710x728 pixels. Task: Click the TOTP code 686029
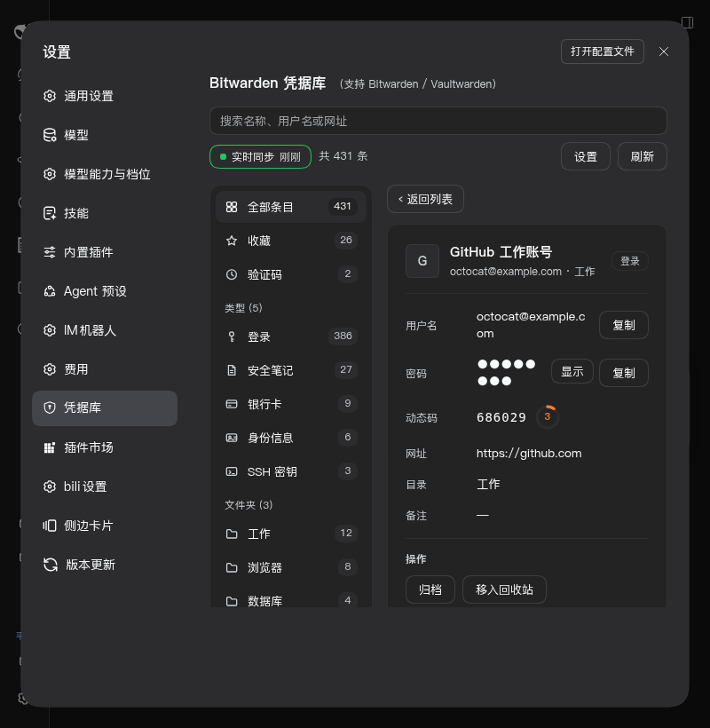501,417
